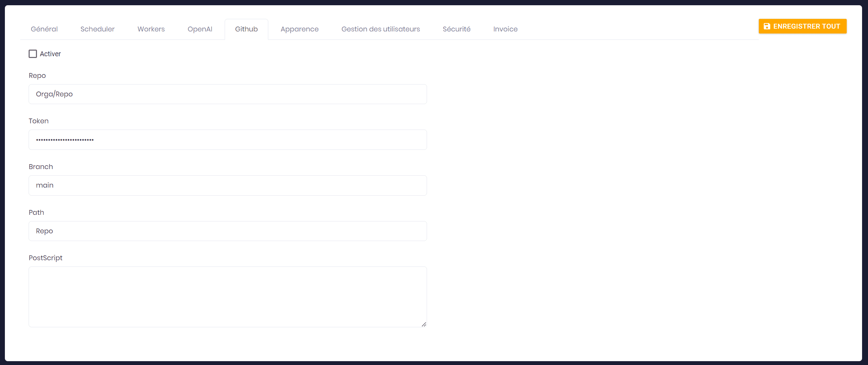This screenshot has width=868, height=365.
Task: Click the PostScript field label
Action: click(x=45, y=258)
